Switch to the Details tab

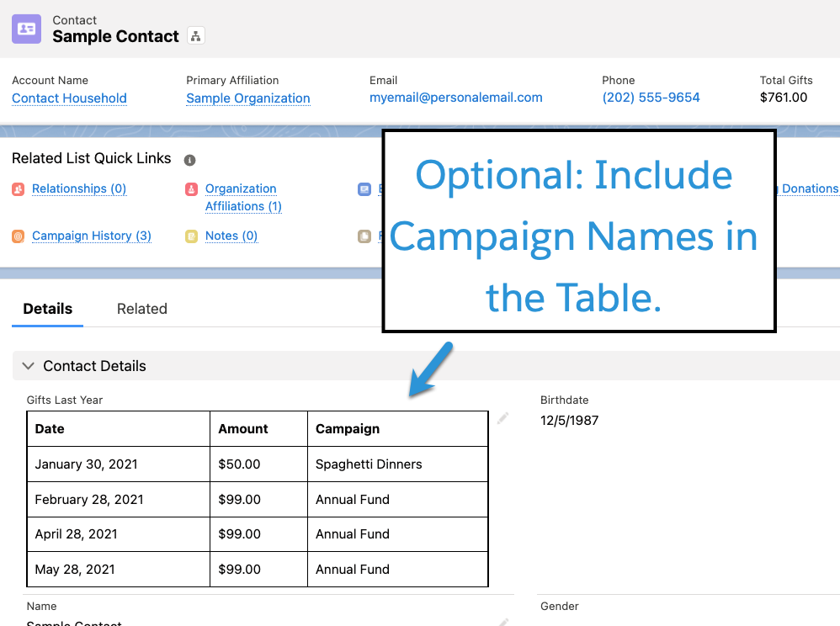coord(48,309)
